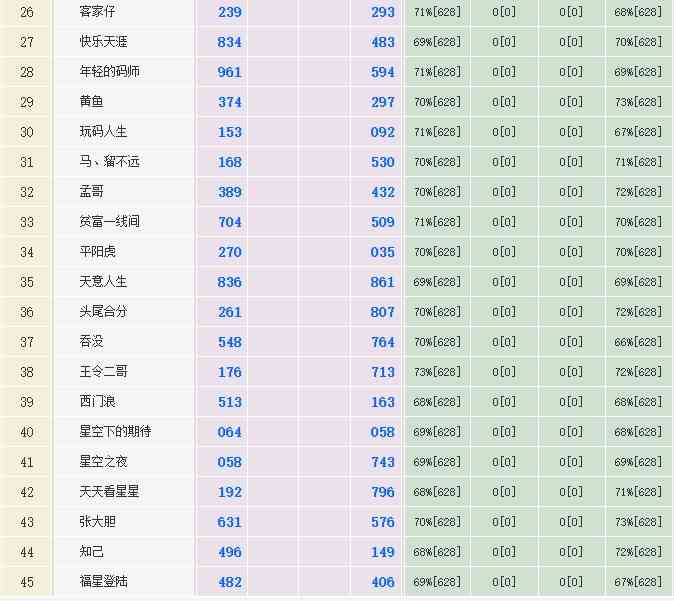Click the number 149 for 知己
674x601 pixels.
382,552
